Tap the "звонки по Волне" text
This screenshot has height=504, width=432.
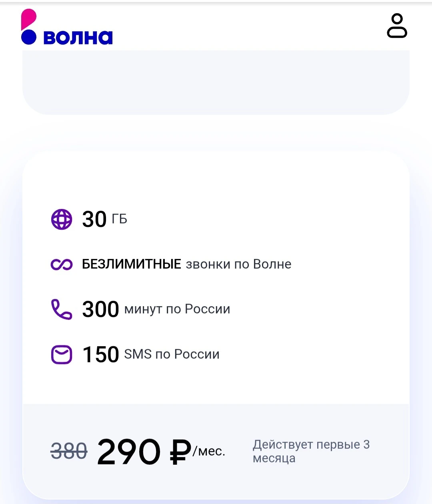click(x=239, y=264)
